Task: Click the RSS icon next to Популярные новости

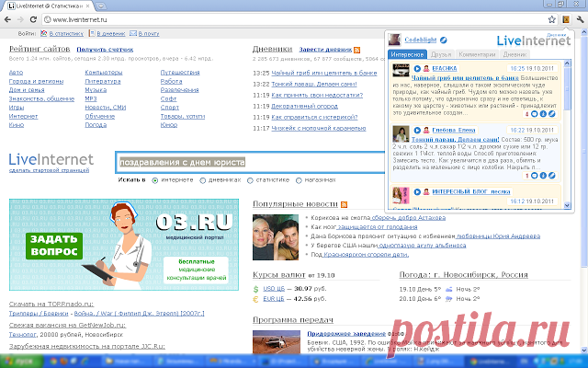Action: click(344, 204)
